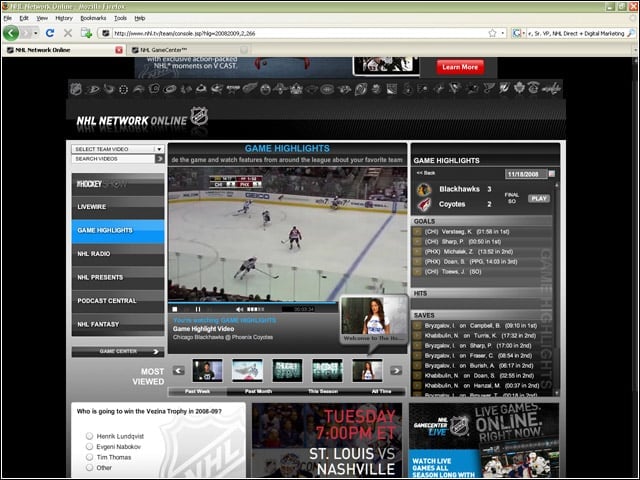Play the Sharp, P. goal clip icon
640x480 pixels.
tap(417, 242)
